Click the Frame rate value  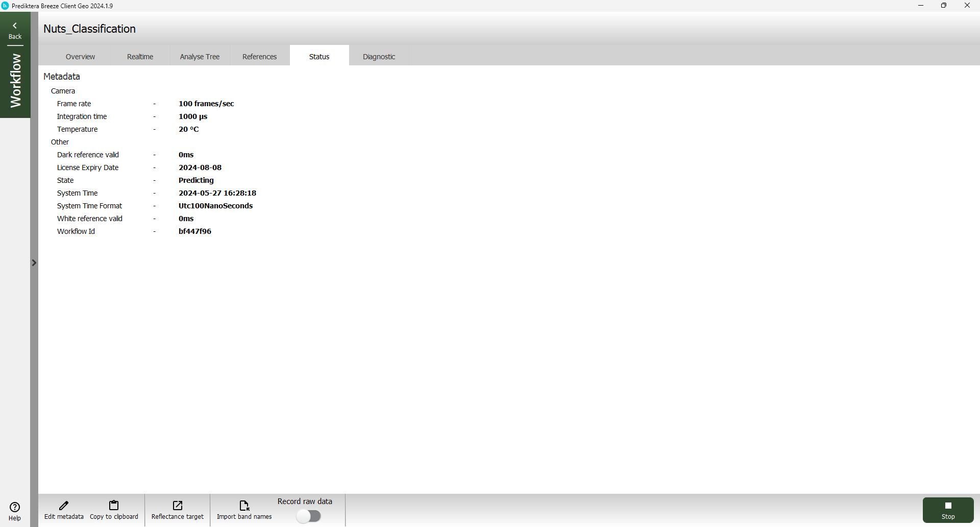(206, 104)
